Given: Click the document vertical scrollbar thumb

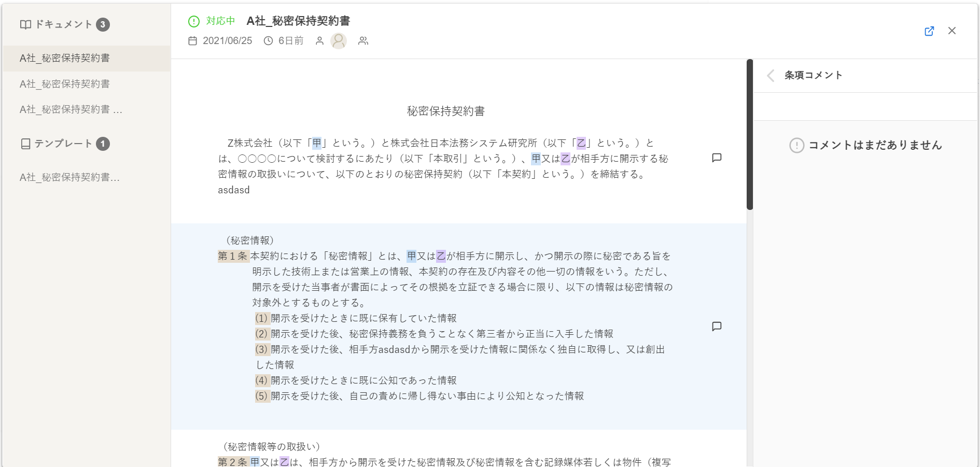Looking at the screenshot, I should click(749, 135).
